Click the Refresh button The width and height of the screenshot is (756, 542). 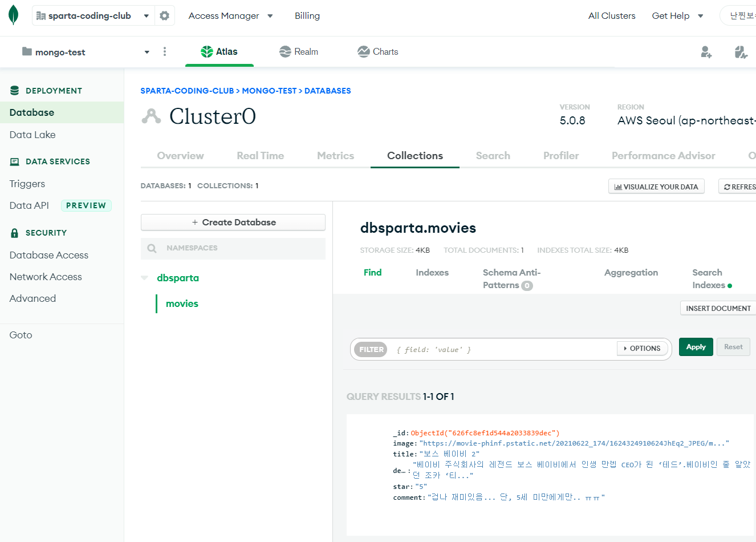738,187
